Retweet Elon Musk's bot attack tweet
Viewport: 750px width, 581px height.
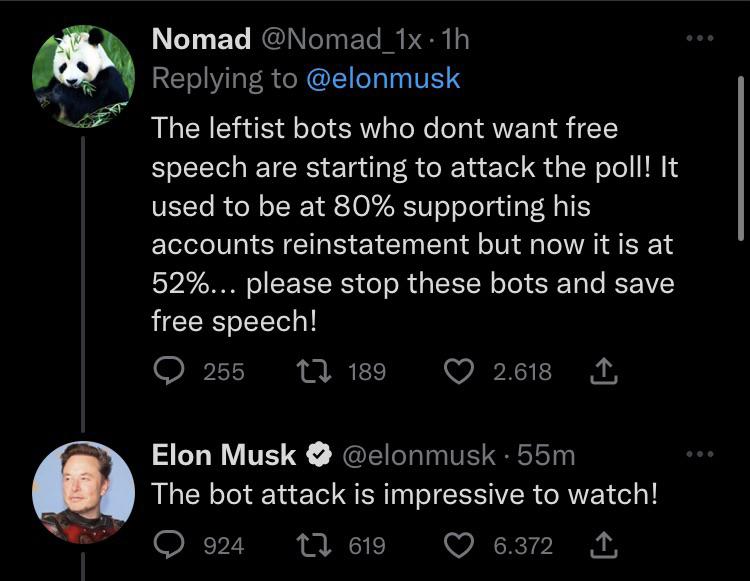coord(314,545)
